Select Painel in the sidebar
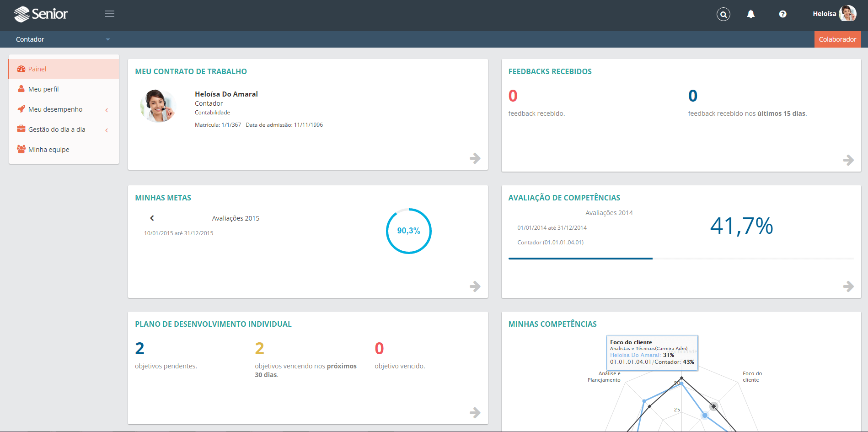 (x=64, y=69)
